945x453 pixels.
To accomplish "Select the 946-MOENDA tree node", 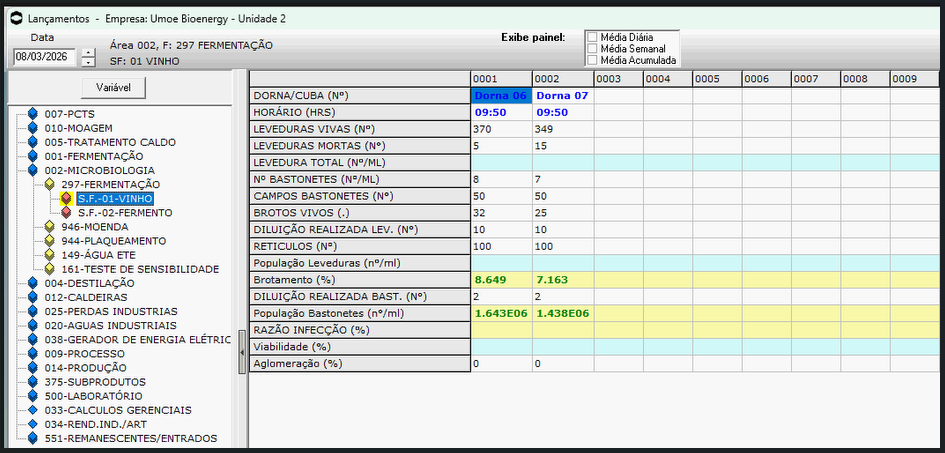I will point(95,227).
